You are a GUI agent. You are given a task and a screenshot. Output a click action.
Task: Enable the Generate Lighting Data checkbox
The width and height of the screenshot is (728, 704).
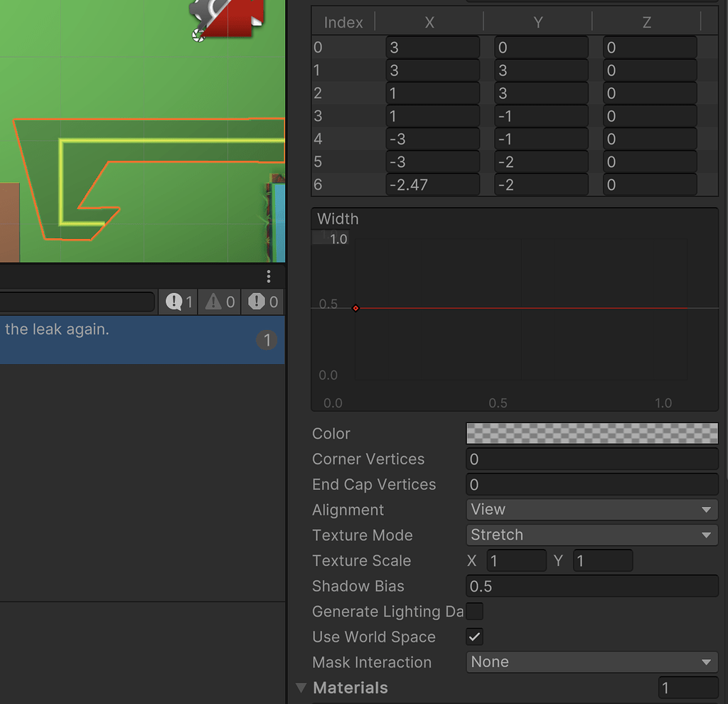click(x=474, y=611)
